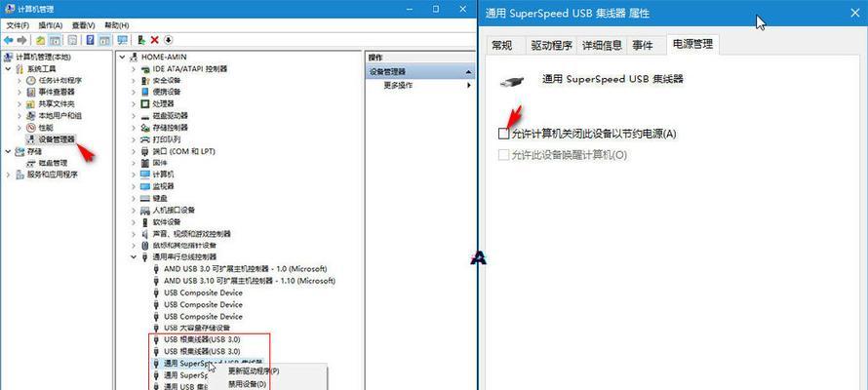This screenshot has height=390, width=868.
Task: Click the blue Back arrow in toolbar
Action: (9, 40)
